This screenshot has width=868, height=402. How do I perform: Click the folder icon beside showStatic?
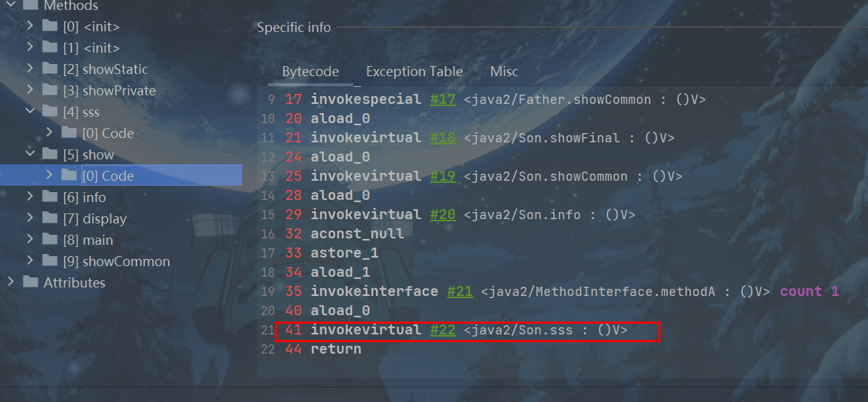pos(50,69)
